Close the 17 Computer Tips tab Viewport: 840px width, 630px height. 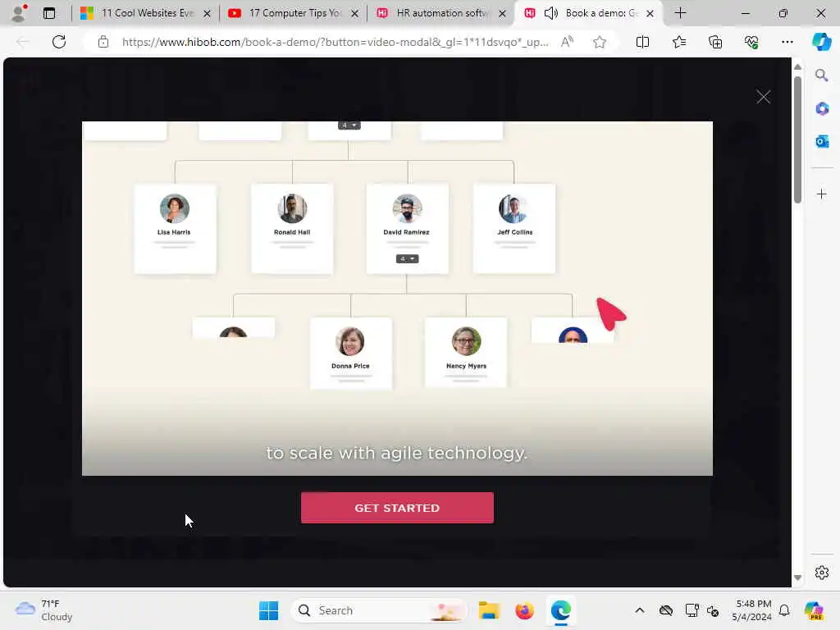pyautogui.click(x=354, y=13)
